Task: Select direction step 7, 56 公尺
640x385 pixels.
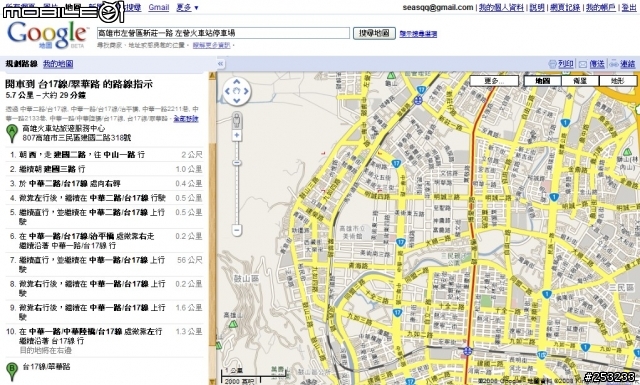Action: [104, 264]
